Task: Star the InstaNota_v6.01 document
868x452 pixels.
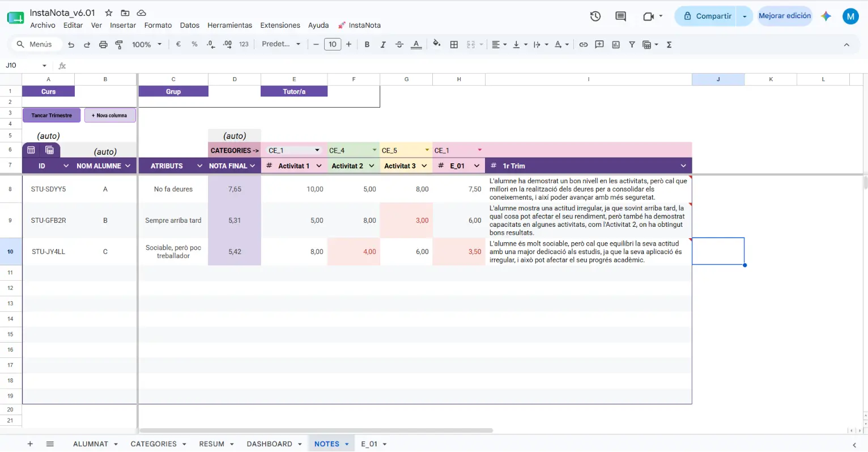Action: [109, 12]
